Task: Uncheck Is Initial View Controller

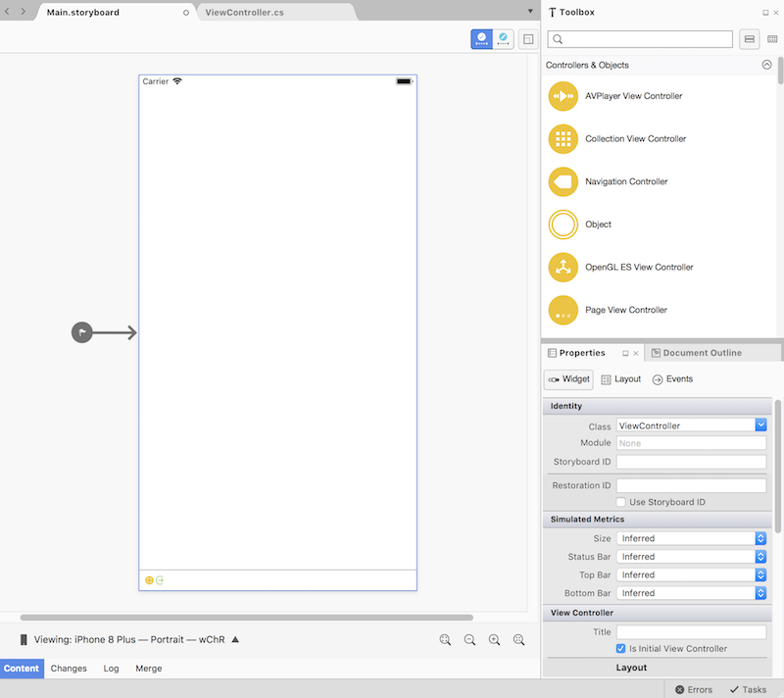Action: (x=621, y=648)
